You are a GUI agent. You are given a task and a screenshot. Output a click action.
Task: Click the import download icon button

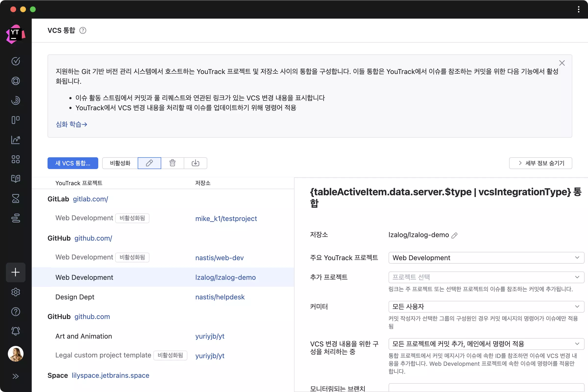point(195,163)
